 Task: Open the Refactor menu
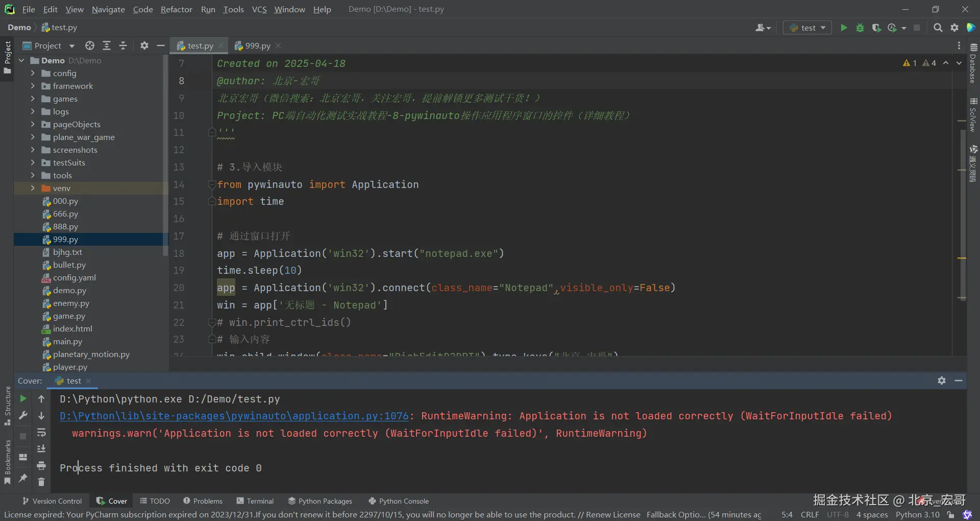(x=176, y=9)
